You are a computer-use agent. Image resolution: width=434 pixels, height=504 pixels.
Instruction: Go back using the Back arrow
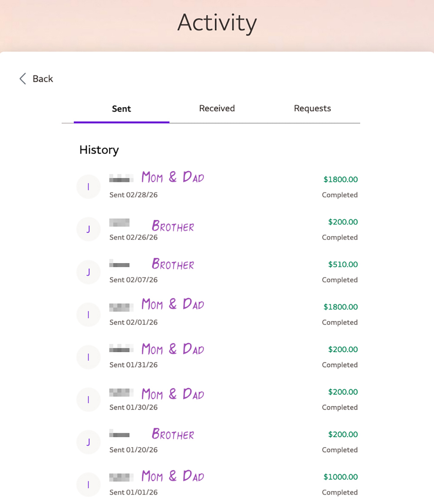(x=36, y=79)
